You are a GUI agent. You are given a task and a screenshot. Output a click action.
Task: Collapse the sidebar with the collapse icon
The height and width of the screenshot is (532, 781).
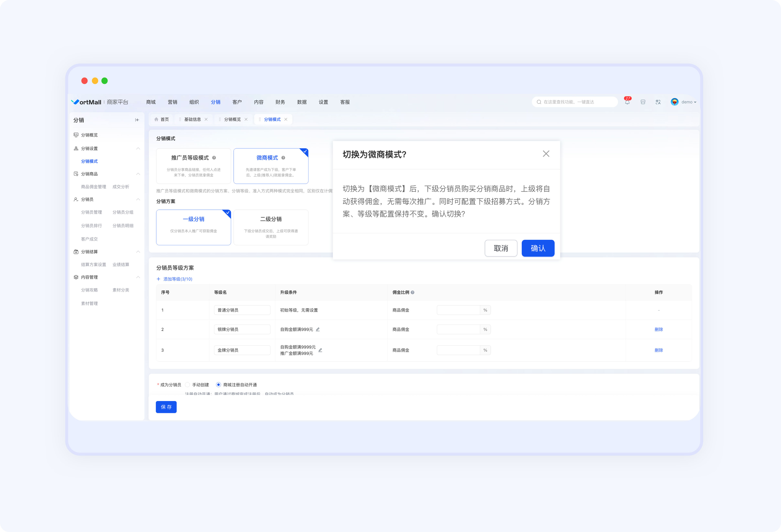click(137, 120)
